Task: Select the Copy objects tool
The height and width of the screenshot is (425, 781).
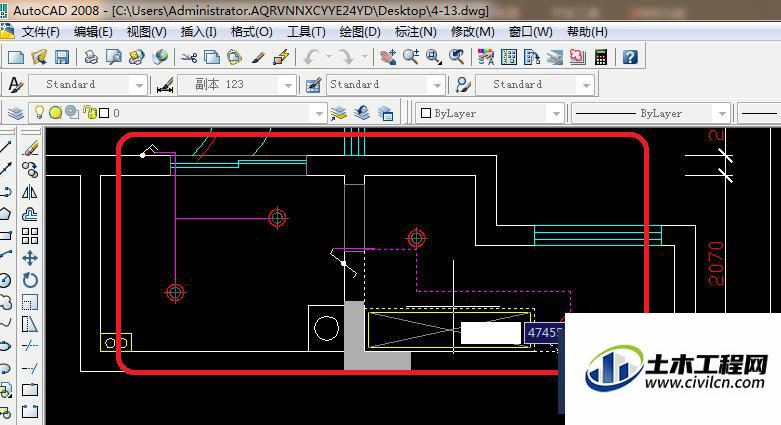Action: coord(30,170)
